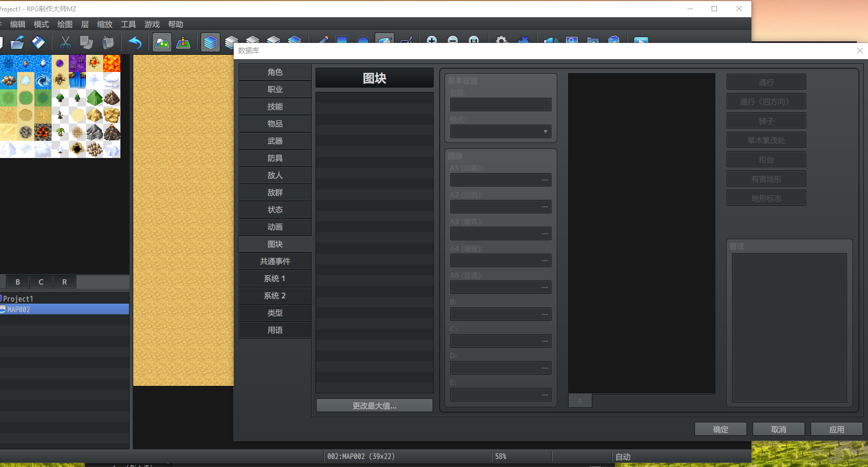This screenshot has width=868, height=467.
Task: Paste using the clipboard toolbar icon
Action: [x=108, y=42]
